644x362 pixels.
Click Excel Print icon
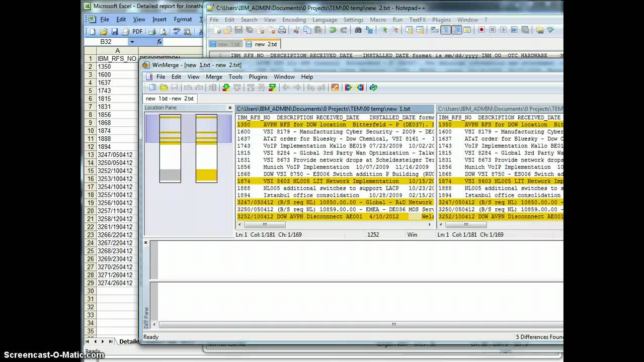(x=151, y=32)
